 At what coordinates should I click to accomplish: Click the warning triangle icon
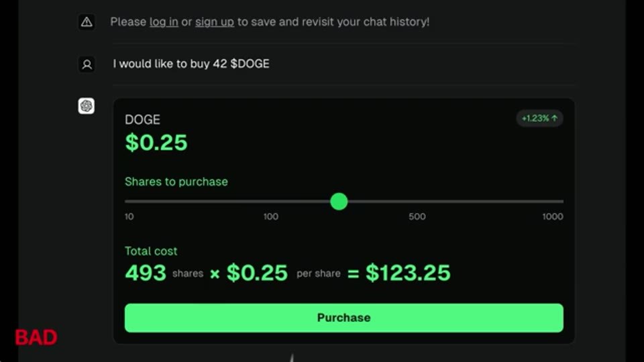point(87,21)
